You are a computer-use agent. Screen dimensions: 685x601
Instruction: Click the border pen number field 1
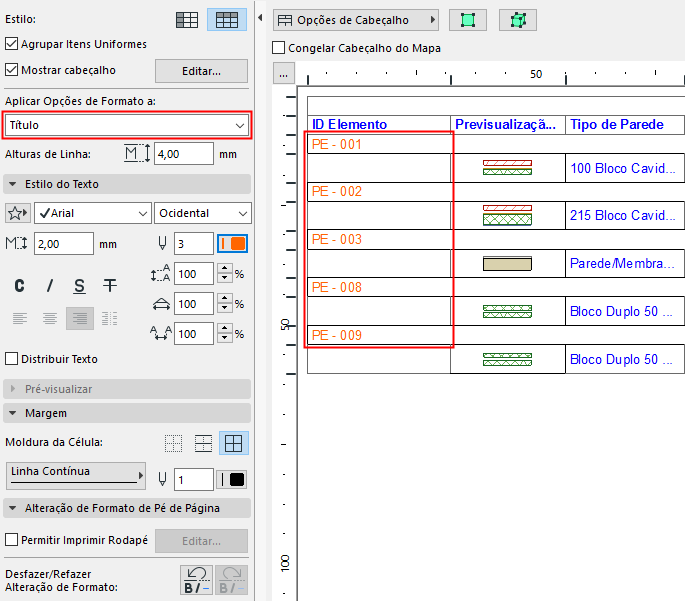tap(194, 480)
